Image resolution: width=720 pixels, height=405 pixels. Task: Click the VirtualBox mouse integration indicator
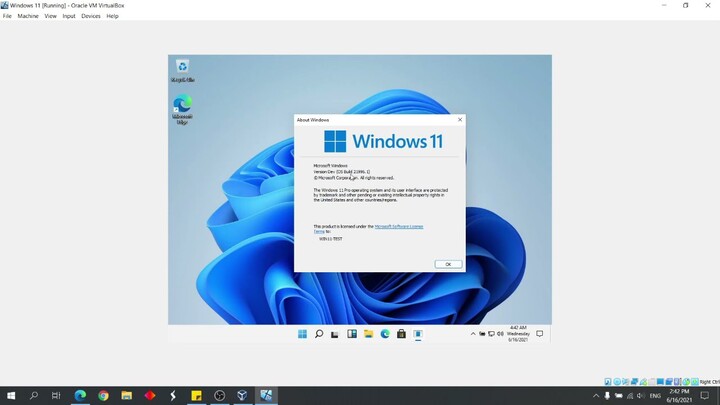686,382
